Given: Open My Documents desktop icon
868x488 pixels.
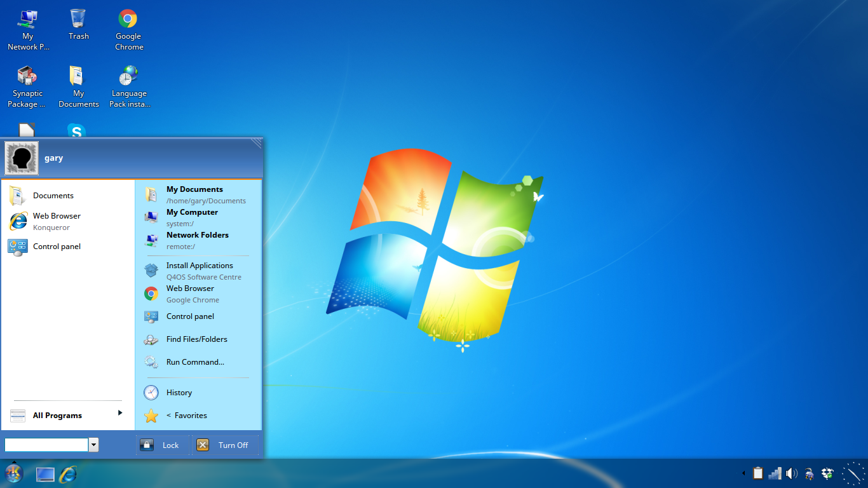Looking at the screenshot, I should 78,87.
